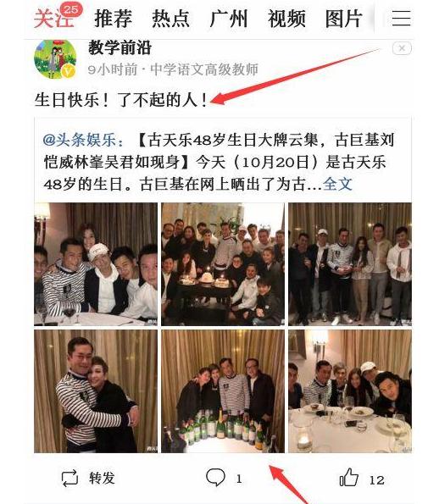The height and width of the screenshot is (504, 428).
Task: Expand the post via 全文 link
Action: coord(337,184)
